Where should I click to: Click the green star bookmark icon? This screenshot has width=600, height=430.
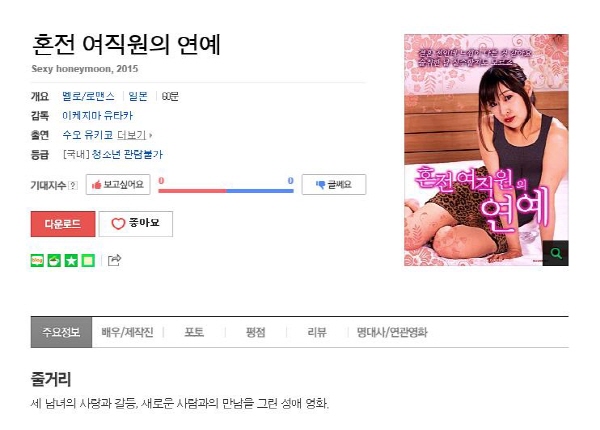tap(71, 260)
